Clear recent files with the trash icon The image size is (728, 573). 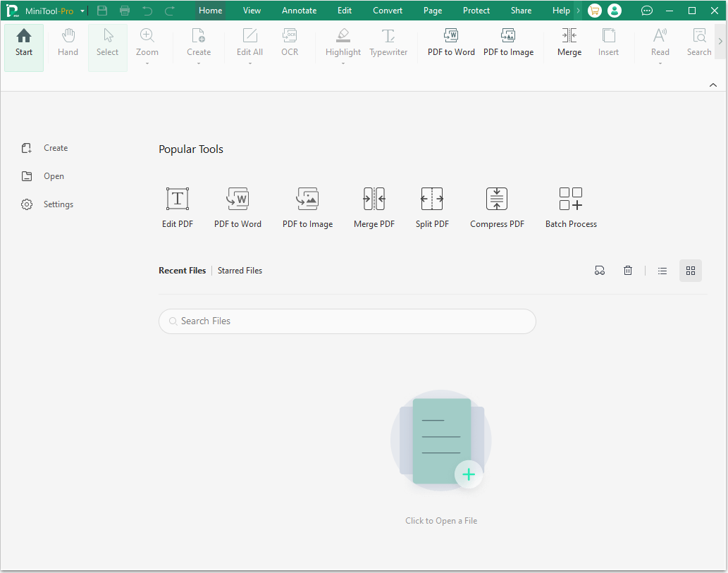click(628, 270)
